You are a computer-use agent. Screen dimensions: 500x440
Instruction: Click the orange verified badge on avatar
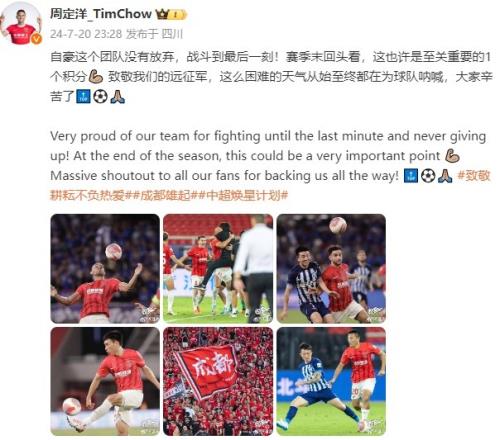(36, 39)
